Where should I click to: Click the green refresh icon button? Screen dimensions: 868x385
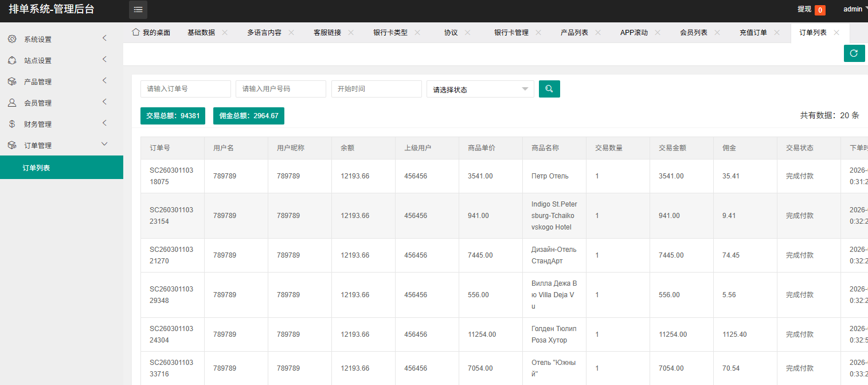(854, 53)
